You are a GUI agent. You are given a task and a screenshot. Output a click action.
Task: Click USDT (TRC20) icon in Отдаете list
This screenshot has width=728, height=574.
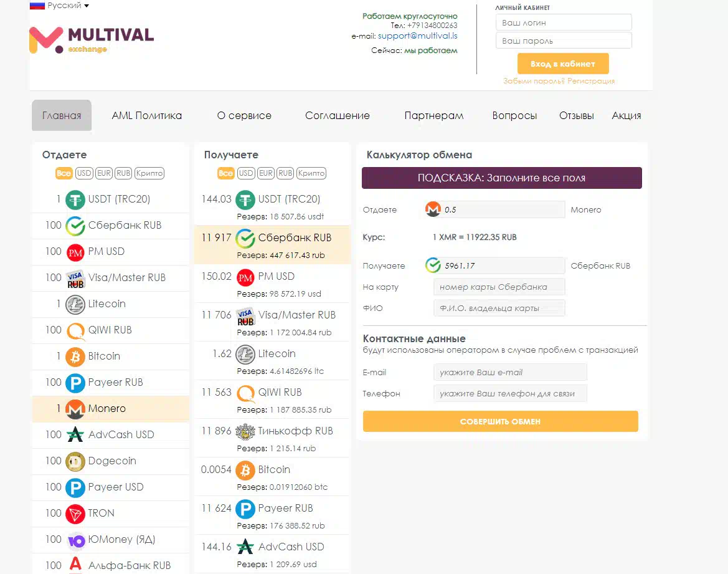click(75, 200)
